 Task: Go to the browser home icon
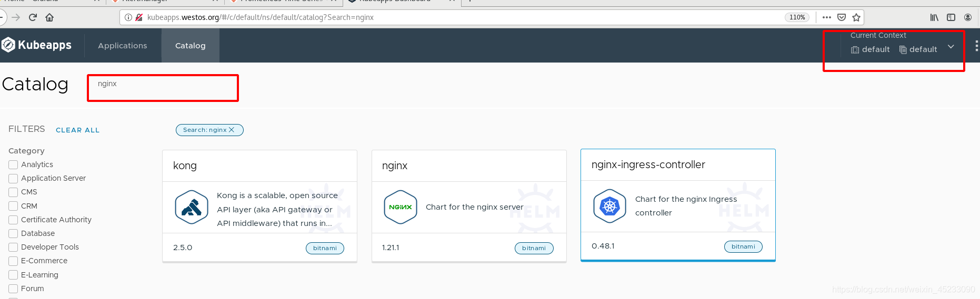pos(49,17)
